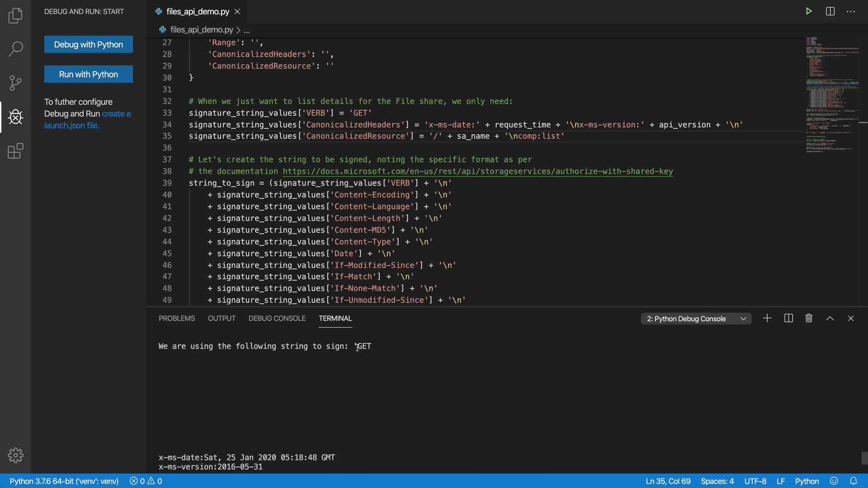This screenshot has width=868, height=488.
Task: Kill terminal with trash icon
Action: 809,319
